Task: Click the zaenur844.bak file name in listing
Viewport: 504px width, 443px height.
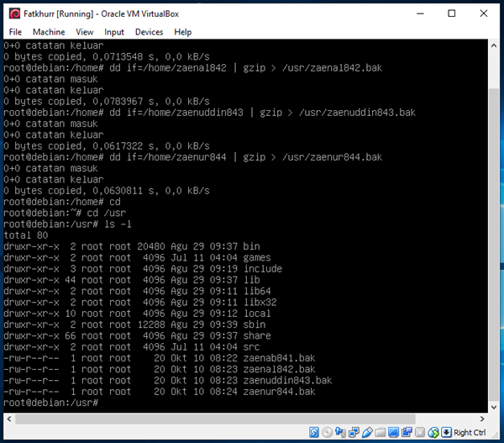Action: [279, 392]
